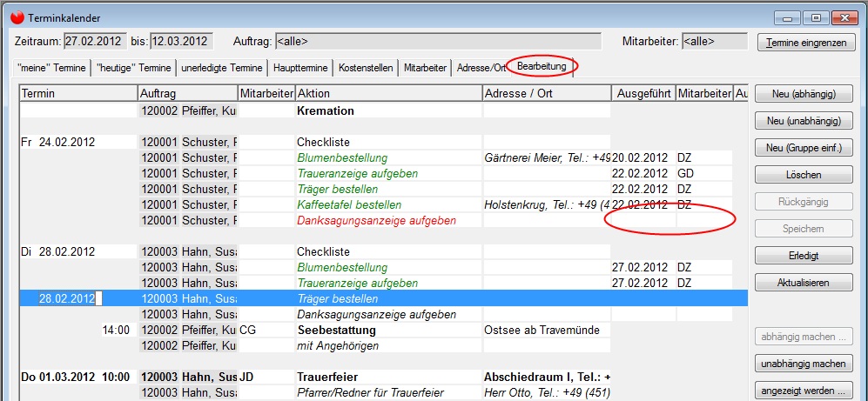Click the CG Mitarbeiter cell
The width and height of the screenshot is (868, 401).
(x=266, y=331)
